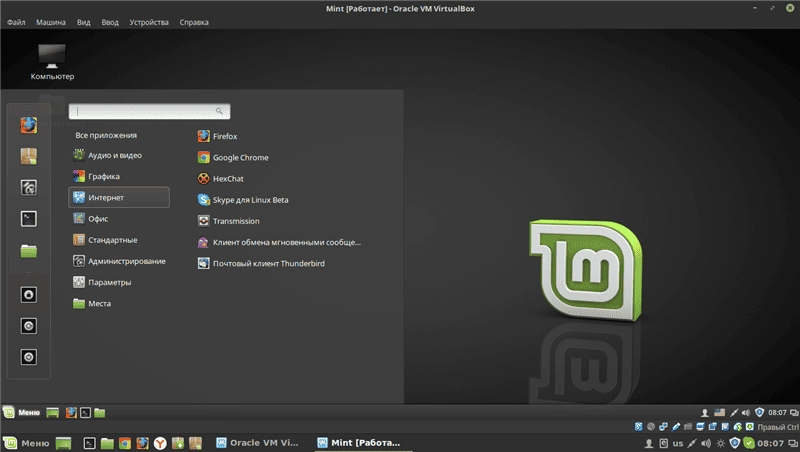Launch Yandex Browser from the host panel
800x452 pixels.
tap(160, 443)
